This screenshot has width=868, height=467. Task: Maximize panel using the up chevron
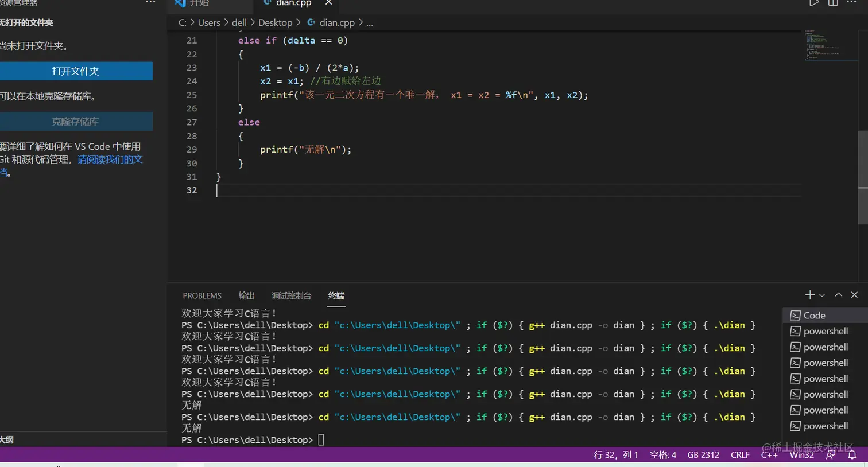(x=838, y=295)
